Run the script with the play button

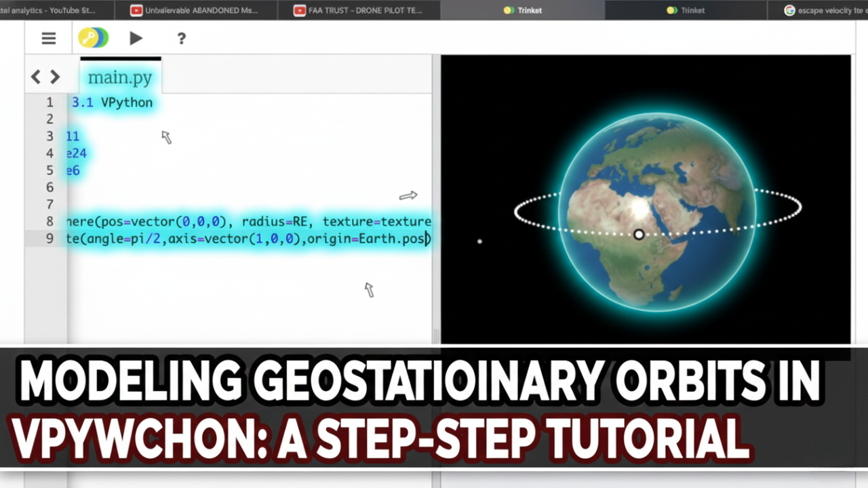(135, 39)
